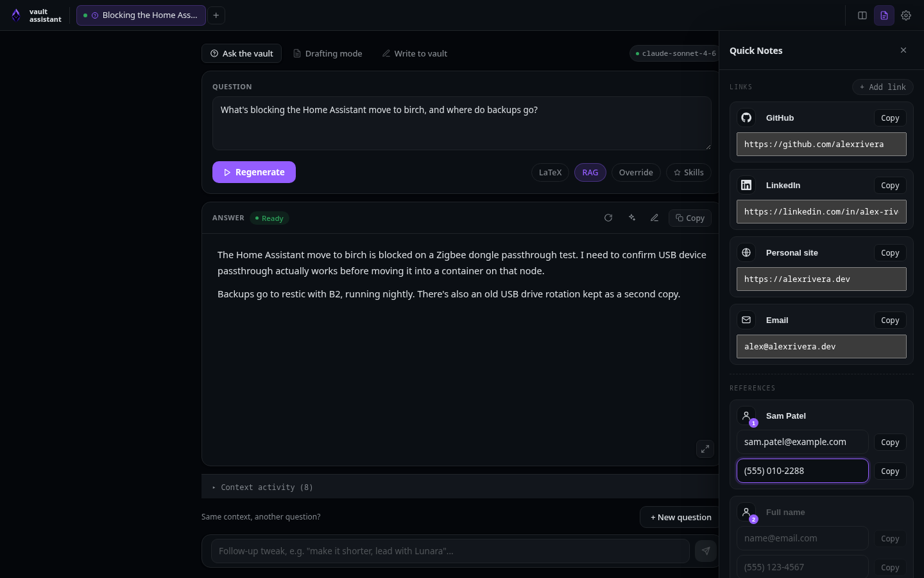Click the Regenerate button

[254, 172]
